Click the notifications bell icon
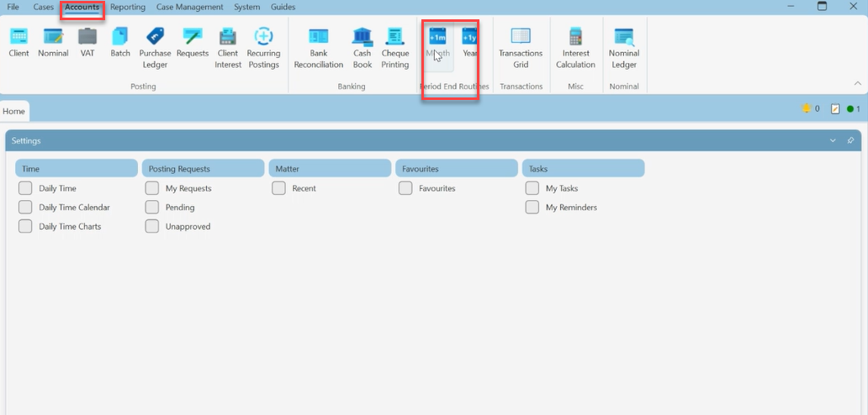Image resolution: width=868 pixels, height=415 pixels. click(x=807, y=109)
